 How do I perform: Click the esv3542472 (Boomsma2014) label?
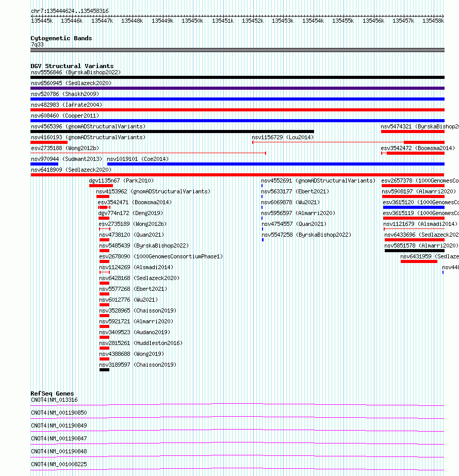pos(418,148)
